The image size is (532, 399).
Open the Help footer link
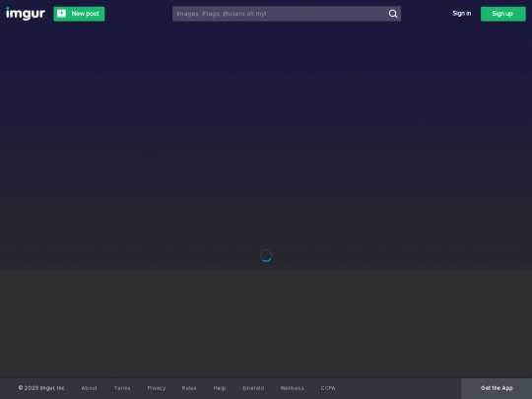[x=220, y=388]
